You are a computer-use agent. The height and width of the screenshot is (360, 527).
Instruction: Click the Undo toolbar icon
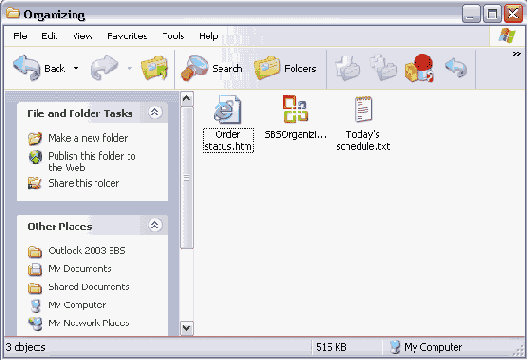(456, 67)
